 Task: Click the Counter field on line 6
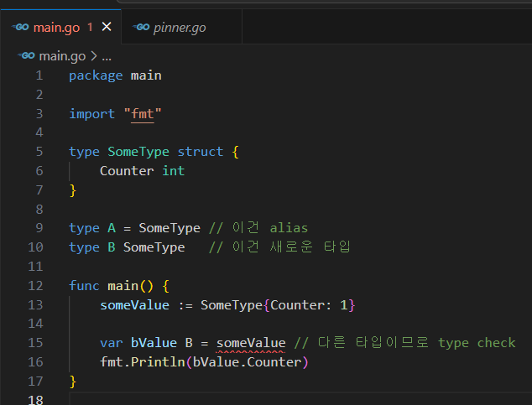pyautogui.click(x=127, y=170)
